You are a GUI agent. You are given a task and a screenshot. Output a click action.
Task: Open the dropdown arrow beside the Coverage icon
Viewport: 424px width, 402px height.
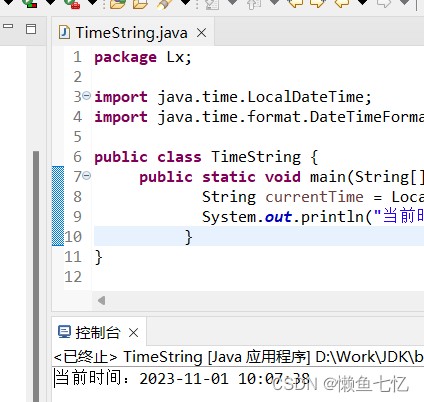click(51, 3)
